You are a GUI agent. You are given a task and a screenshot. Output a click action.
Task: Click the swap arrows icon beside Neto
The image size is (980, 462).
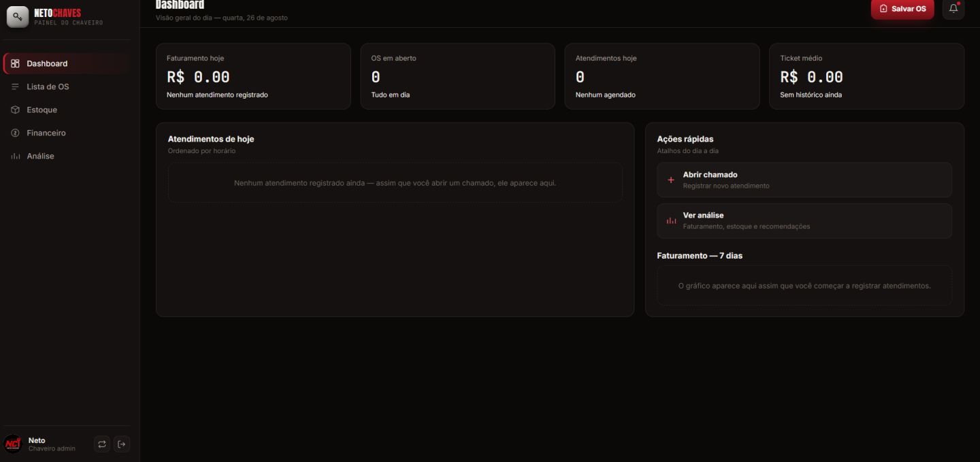click(x=102, y=444)
